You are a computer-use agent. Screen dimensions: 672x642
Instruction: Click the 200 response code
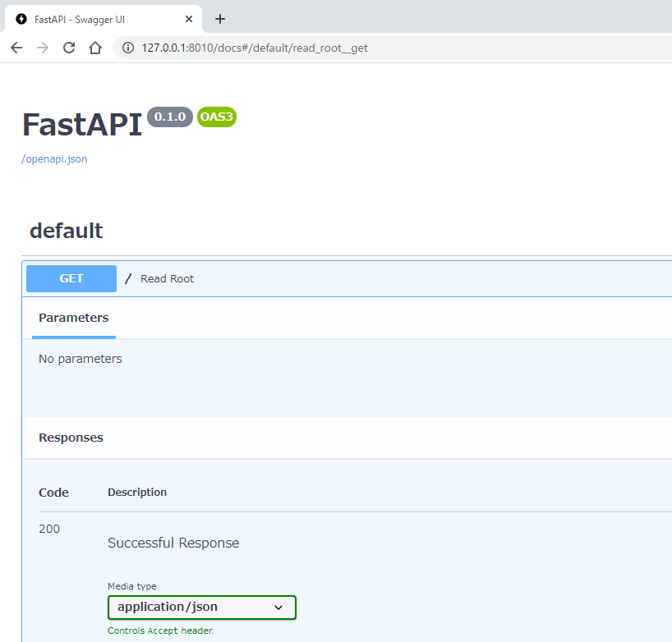coord(49,529)
